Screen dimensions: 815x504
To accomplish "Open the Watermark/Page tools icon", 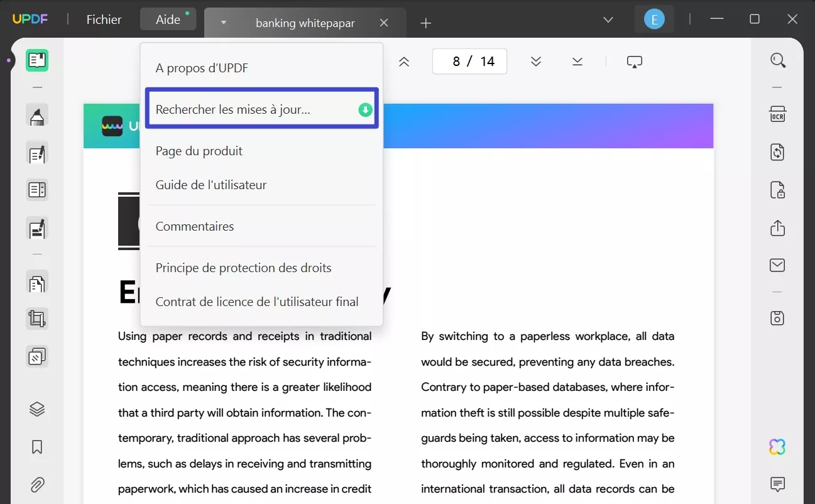I will (37, 356).
